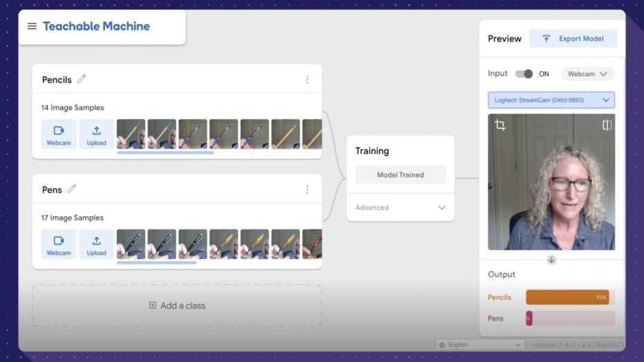Click the pencil edit icon next to Pencils

[x=82, y=79]
